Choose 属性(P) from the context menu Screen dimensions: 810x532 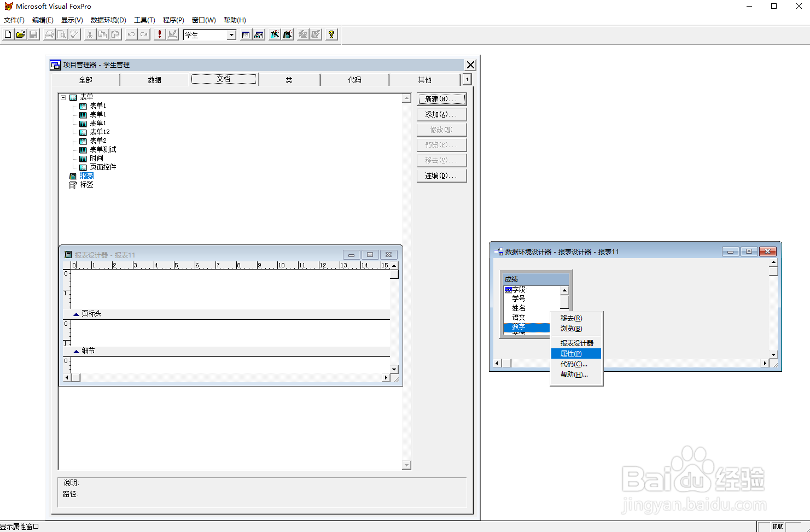(x=576, y=354)
